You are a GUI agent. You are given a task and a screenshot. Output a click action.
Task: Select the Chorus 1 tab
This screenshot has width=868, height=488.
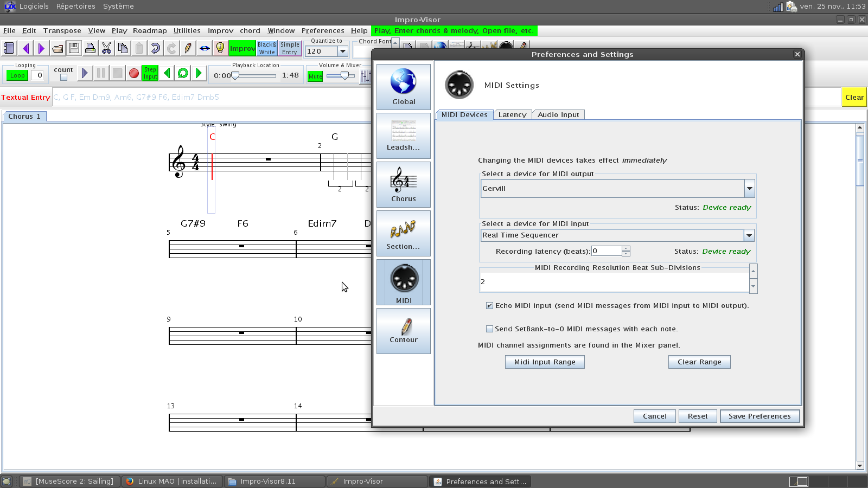[x=24, y=117]
